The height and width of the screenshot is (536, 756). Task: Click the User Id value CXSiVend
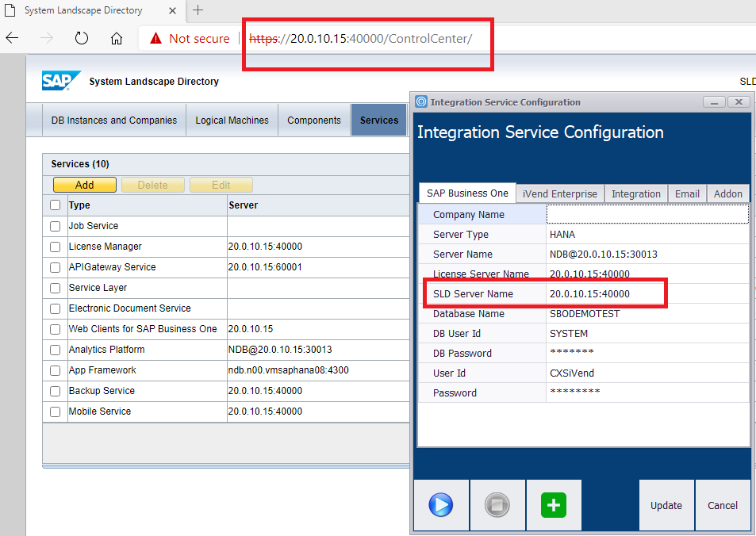[x=647, y=373]
